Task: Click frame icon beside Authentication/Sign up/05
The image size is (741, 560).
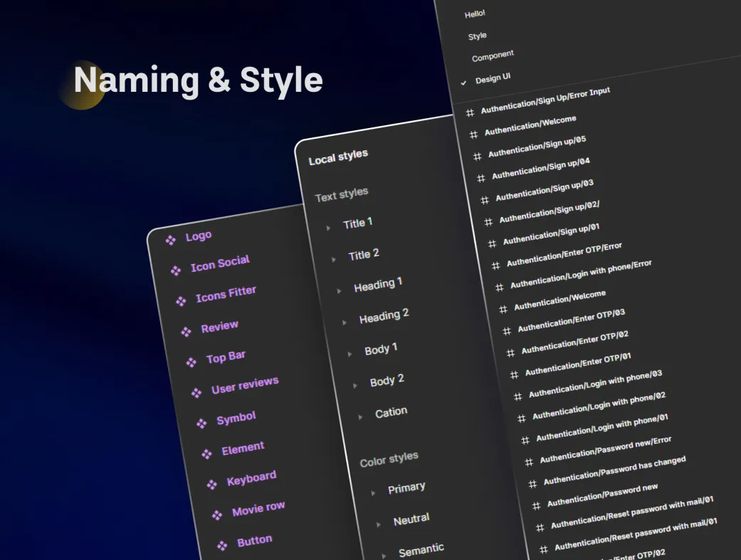Action: (x=478, y=156)
